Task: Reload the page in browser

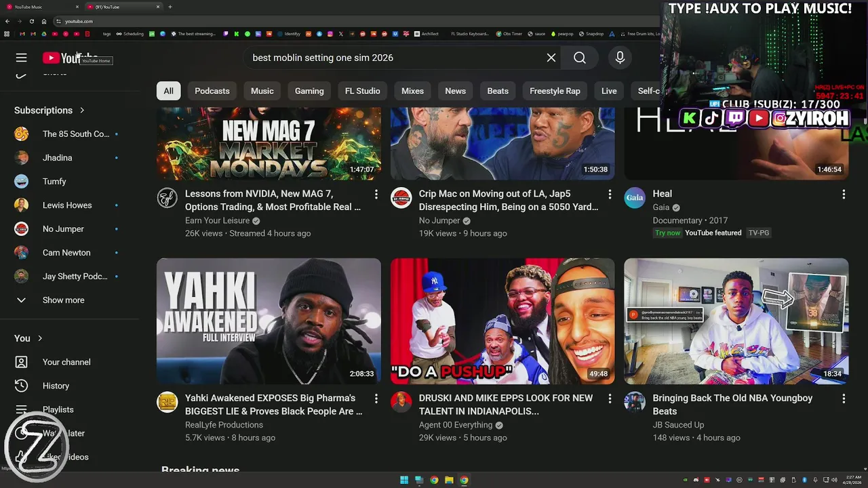Action: 31,21
